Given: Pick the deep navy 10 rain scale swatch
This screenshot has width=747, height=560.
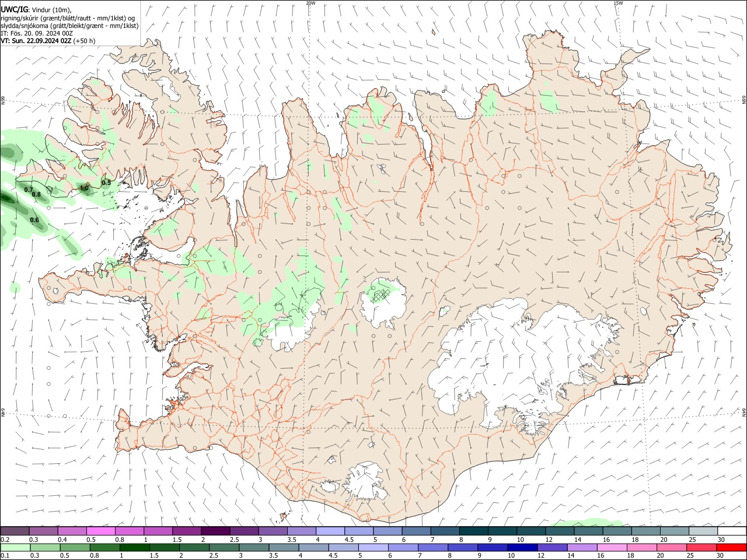Looking at the screenshot, I should coord(522,548).
